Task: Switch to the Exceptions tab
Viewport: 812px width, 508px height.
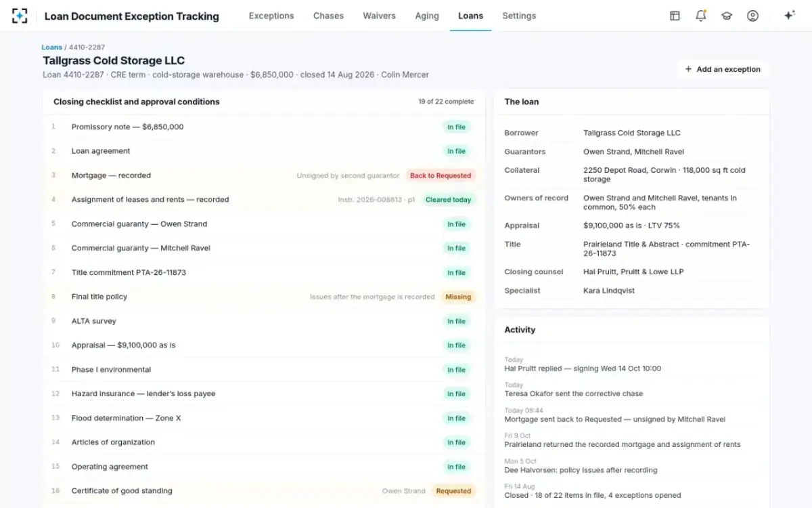Action: tap(271, 16)
